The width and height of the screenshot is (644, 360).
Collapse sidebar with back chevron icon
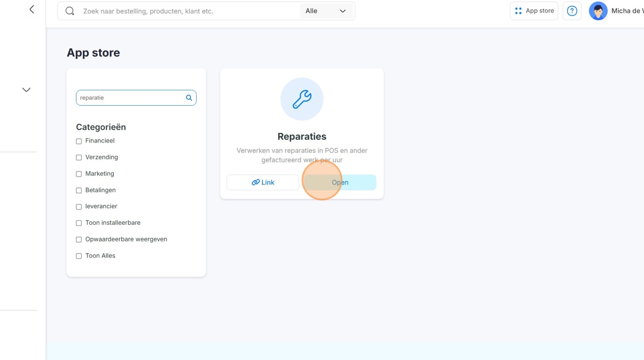[32, 9]
